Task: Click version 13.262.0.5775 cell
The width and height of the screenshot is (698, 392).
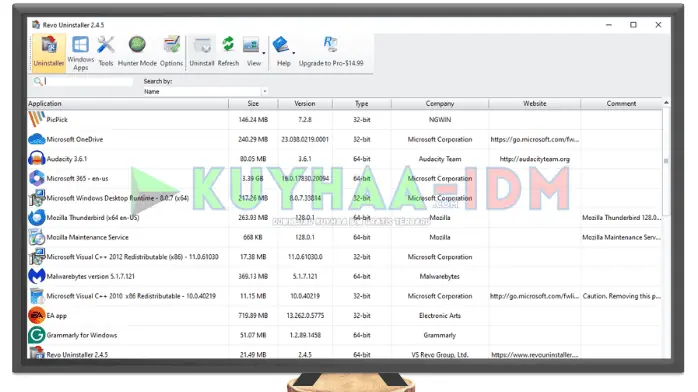Action: click(x=305, y=315)
